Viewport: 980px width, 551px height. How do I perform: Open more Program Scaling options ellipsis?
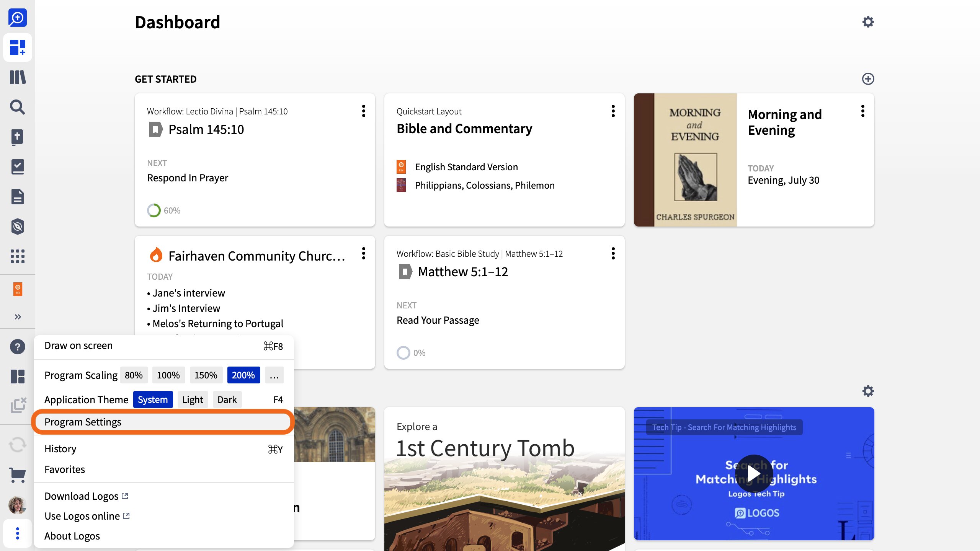(274, 375)
